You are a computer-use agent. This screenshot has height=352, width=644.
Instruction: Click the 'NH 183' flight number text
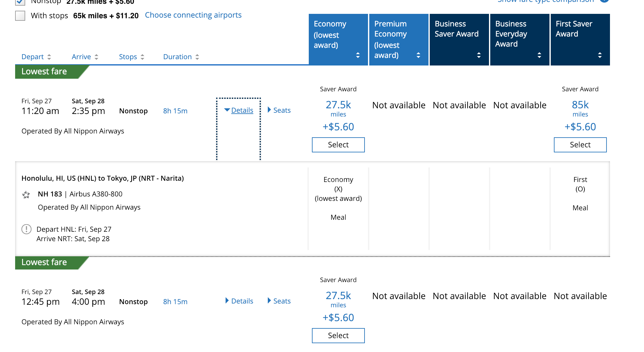pyautogui.click(x=50, y=194)
